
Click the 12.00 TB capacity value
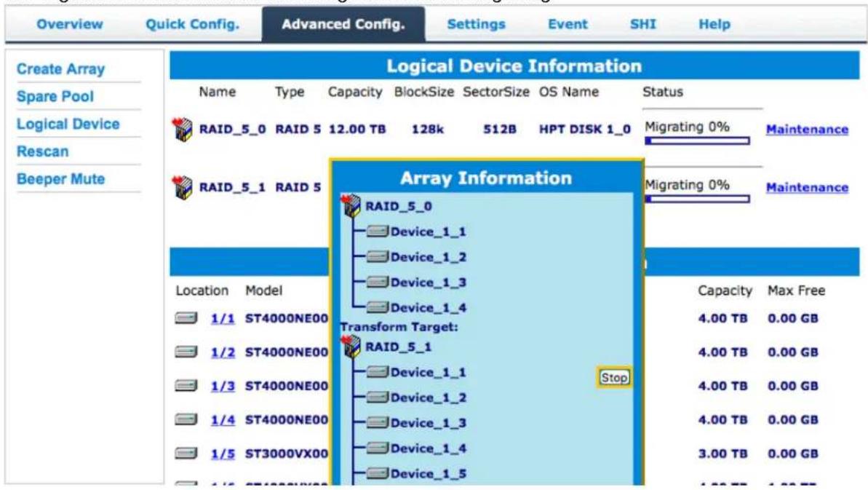coord(357,130)
